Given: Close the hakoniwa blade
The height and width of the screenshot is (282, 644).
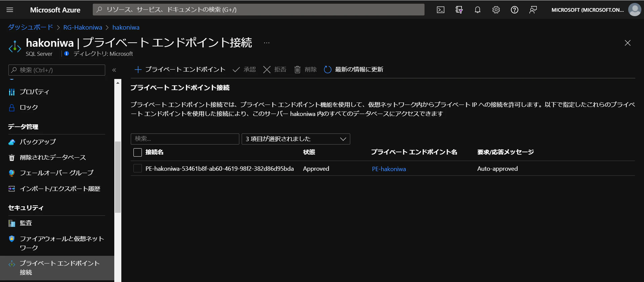Looking at the screenshot, I should coord(628,43).
